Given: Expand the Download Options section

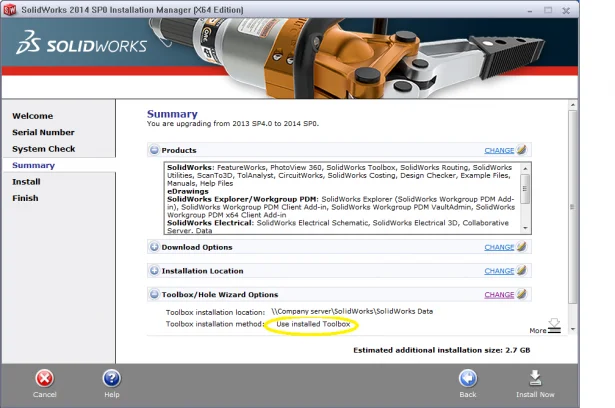Looking at the screenshot, I should 154,247.
